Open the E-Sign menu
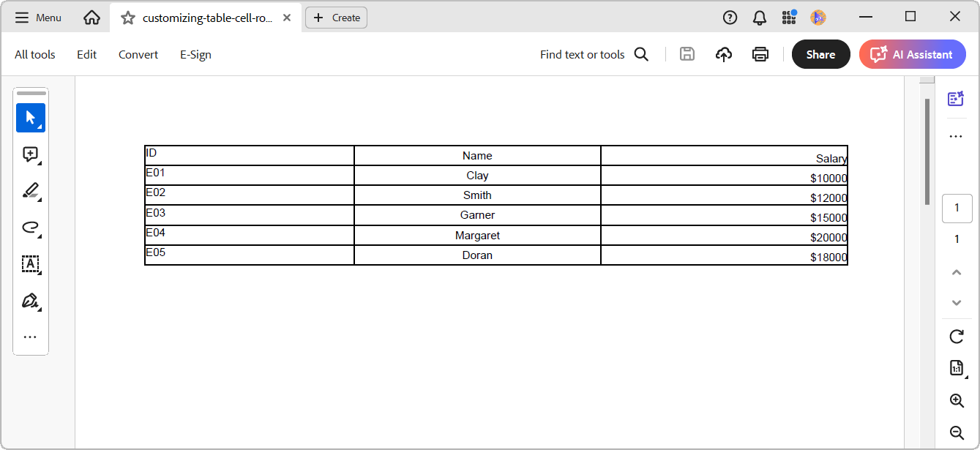This screenshot has width=980, height=450. tap(196, 54)
